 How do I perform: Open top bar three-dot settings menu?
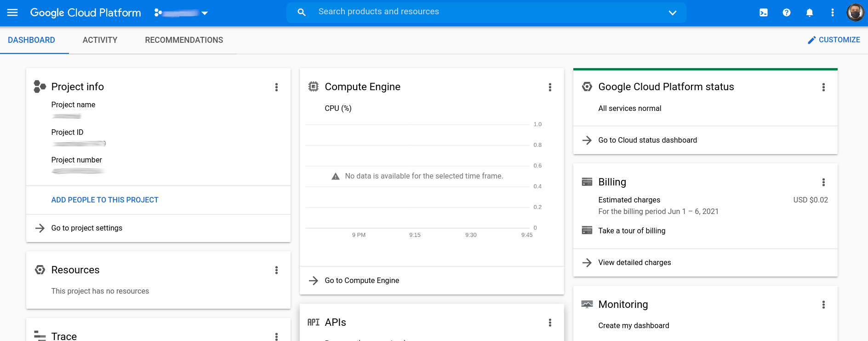pyautogui.click(x=833, y=12)
